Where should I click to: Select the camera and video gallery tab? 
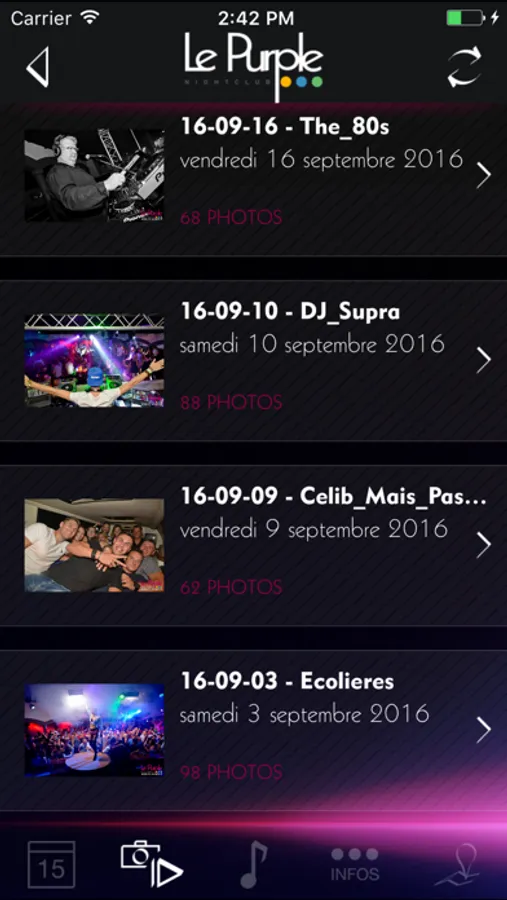click(x=152, y=864)
